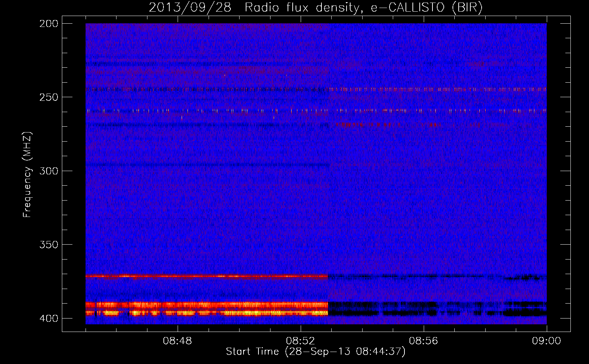This screenshot has height=364, width=589.
Task: Click the 08:52 time tick label
Action: coord(300,341)
